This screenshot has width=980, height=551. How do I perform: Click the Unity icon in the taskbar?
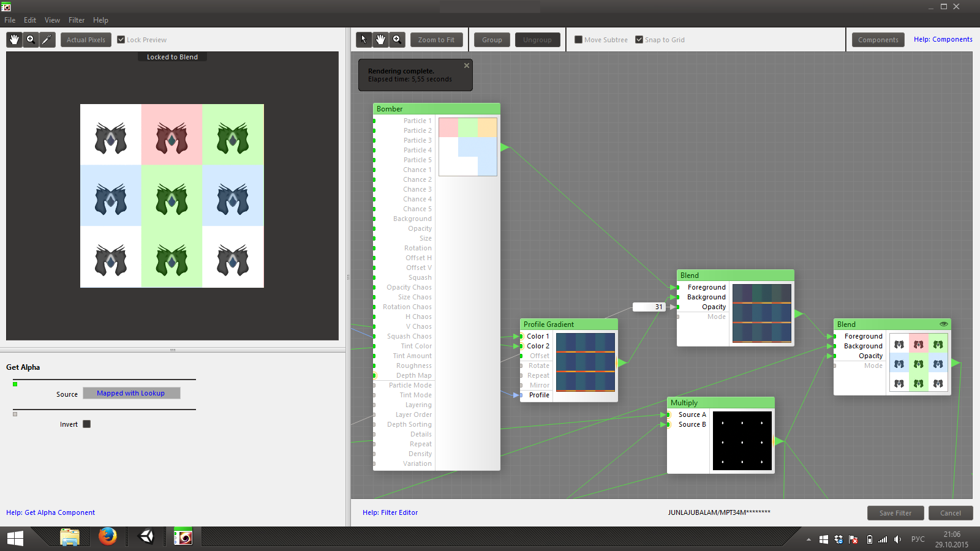pos(147,537)
